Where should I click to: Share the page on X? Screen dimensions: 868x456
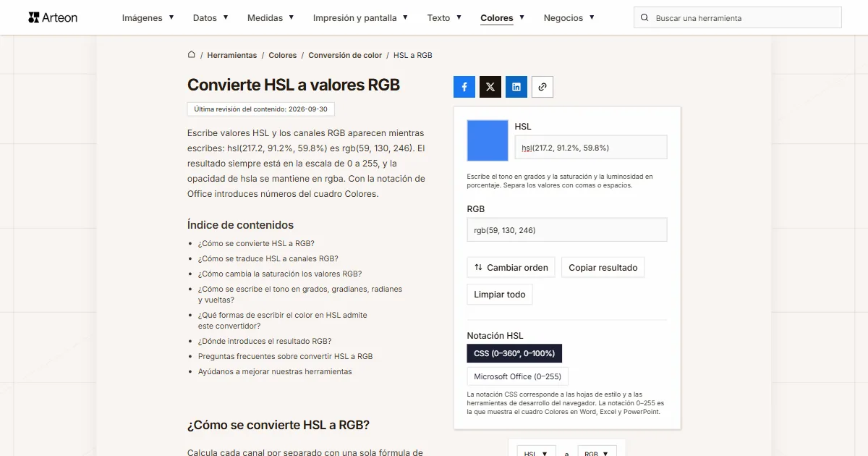[x=490, y=87]
